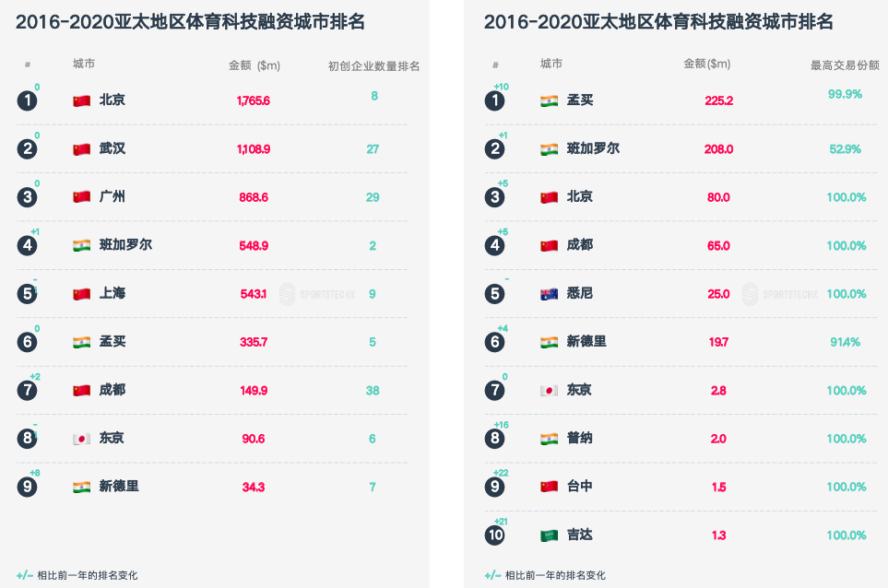Click the startup count 38 for 成都
This screenshot has height=588, width=888.
pyautogui.click(x=373, y=391)
